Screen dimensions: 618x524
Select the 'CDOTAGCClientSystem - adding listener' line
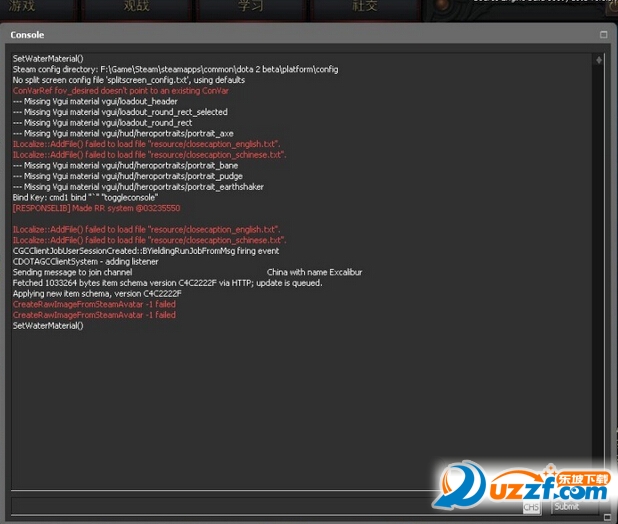[86, 262]
